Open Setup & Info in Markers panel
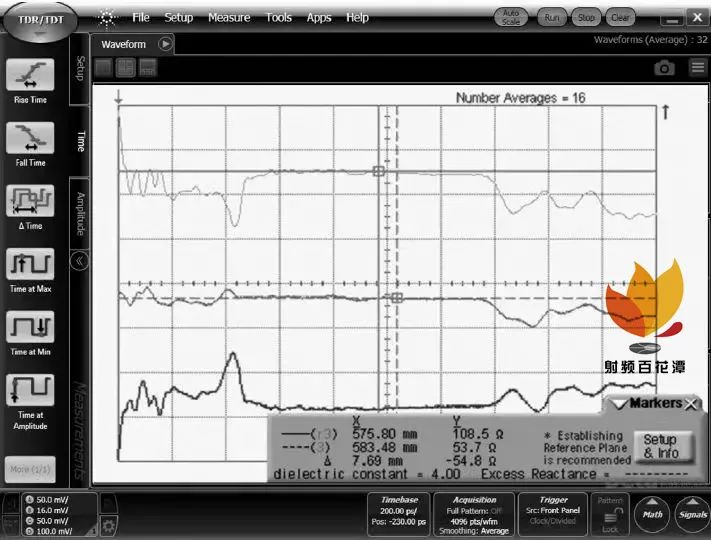Image resolution: width=711 pixels, height=540 pixels. coord(662,446)
